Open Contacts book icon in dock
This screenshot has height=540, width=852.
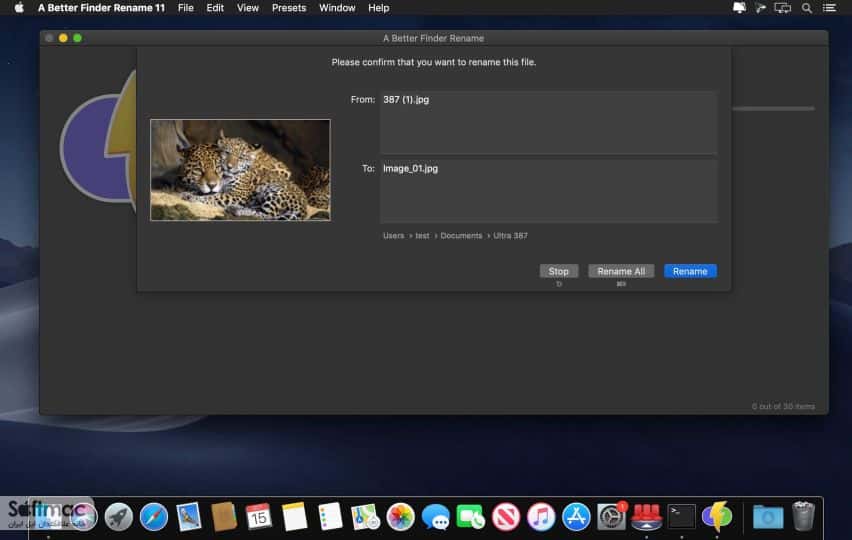[x=224, y=517]
